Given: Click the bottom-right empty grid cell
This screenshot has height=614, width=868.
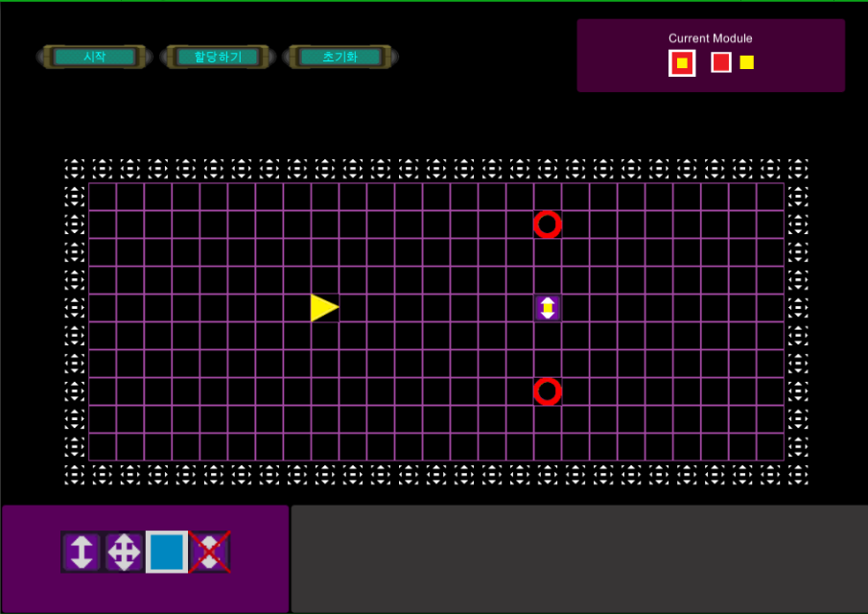Looking at the screenshot, I should 770,447.
